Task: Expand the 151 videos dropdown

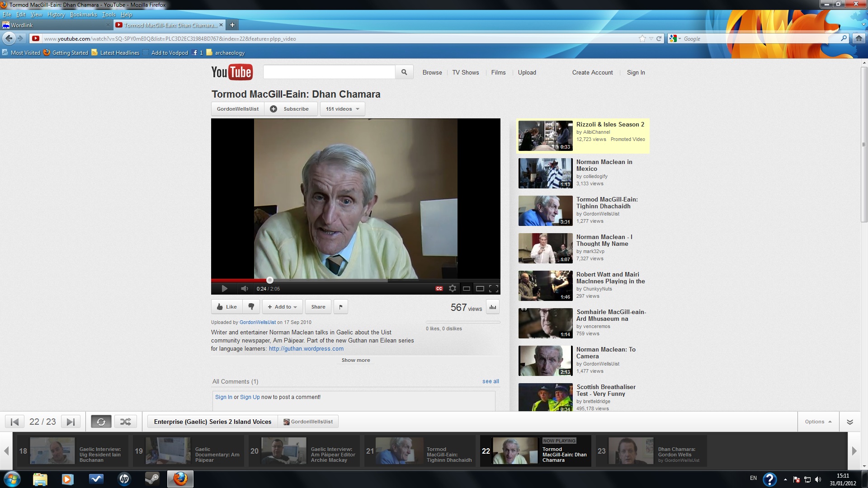Action: 342,109
